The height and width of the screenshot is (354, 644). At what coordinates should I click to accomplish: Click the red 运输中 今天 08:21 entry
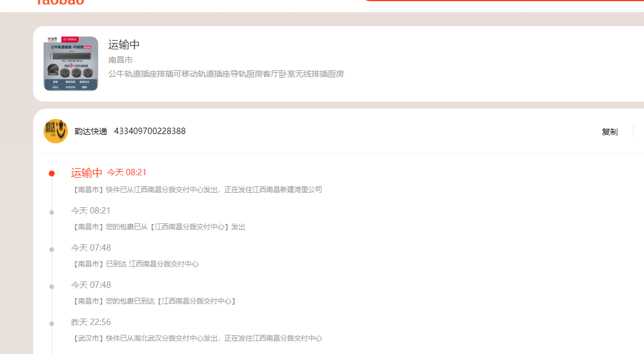coord(109,172)
